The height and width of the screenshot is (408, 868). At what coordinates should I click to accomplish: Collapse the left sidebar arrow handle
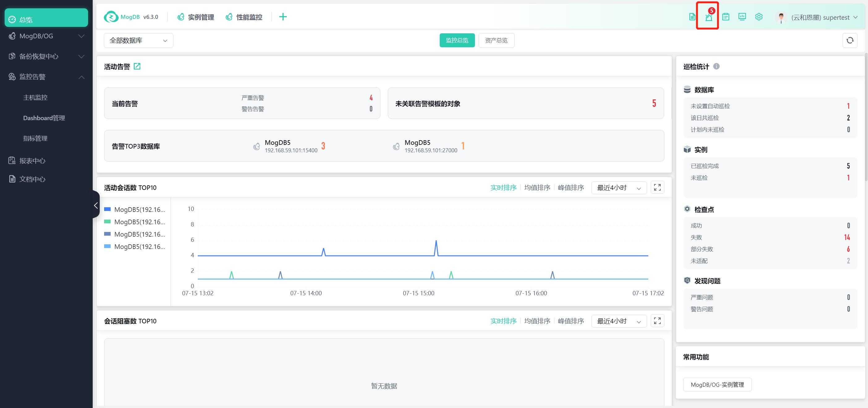[x=96, y=205]
